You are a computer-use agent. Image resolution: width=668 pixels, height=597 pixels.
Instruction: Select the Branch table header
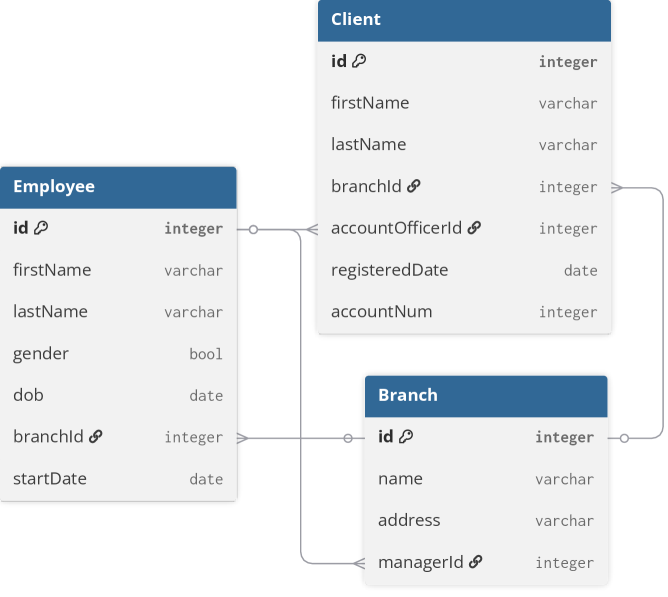pyautogui.click(x=486, y=395)
